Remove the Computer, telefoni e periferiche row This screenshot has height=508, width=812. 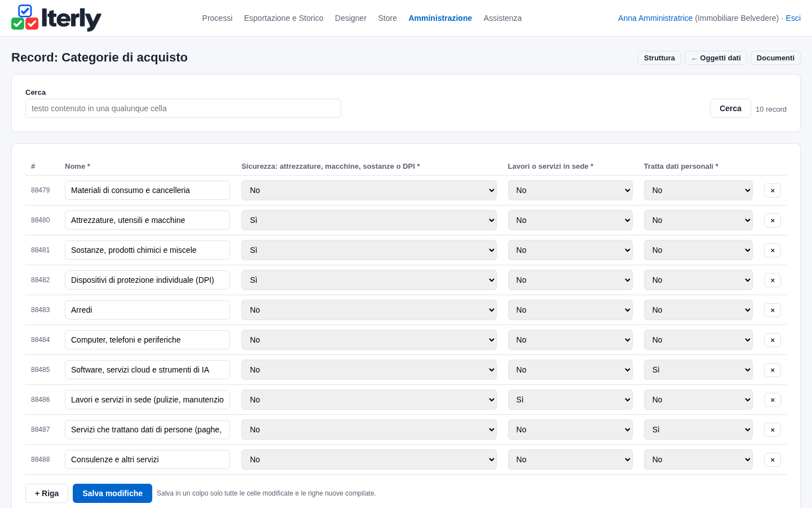pos(773,340)
